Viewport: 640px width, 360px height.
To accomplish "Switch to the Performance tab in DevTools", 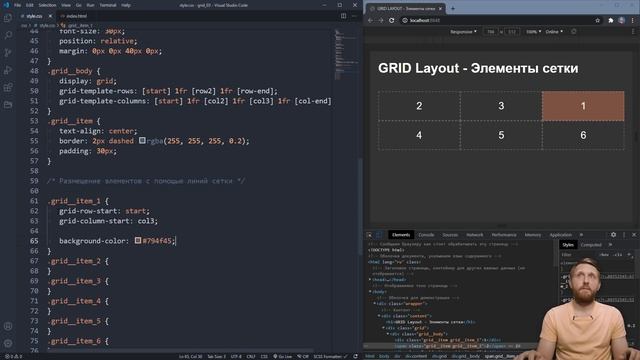I will (504, 235).
